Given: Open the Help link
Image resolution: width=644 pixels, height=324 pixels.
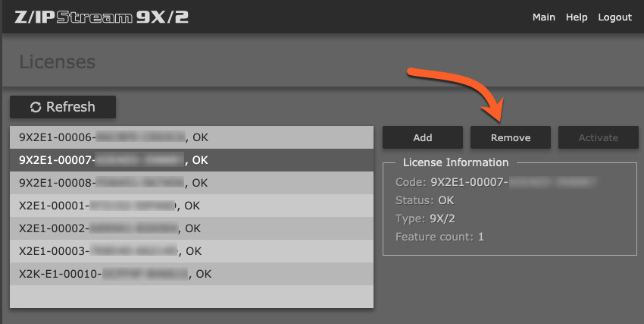Looking at the screenshot, I should pyautogui.click(x=577, y=17).
